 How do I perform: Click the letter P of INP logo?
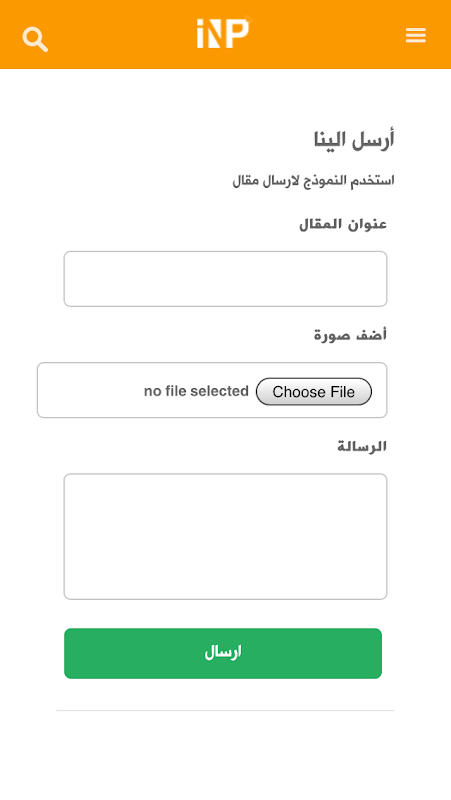(237, 34)
